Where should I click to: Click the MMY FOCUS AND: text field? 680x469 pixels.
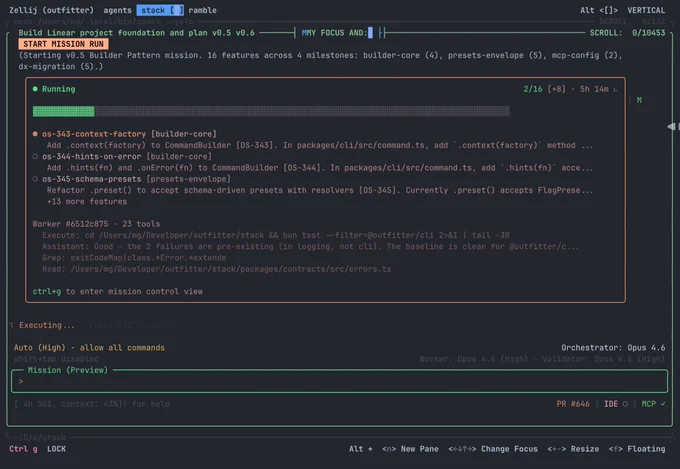[x=337, y=33]
